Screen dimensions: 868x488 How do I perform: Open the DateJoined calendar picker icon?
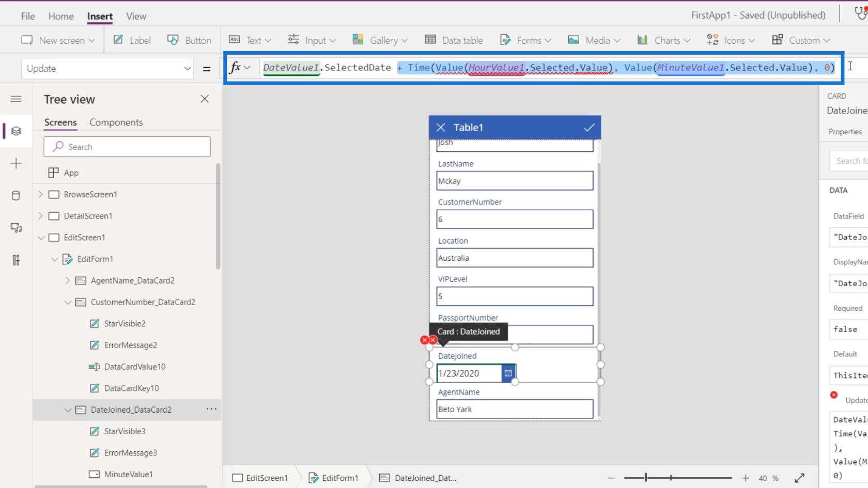click(x=508, y=373)
